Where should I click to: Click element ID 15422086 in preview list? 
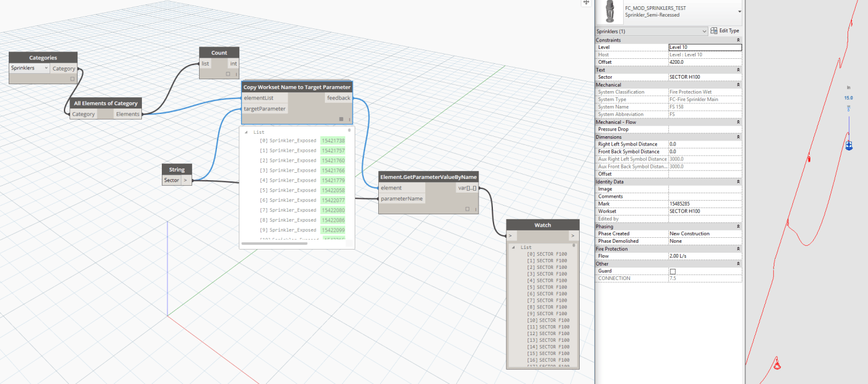coord(333,220)
